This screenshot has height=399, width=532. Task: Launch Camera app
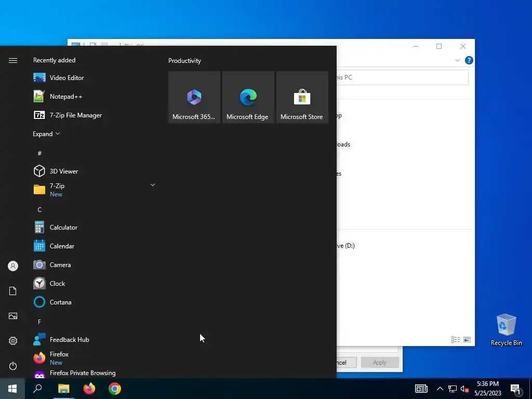point(95,264)
